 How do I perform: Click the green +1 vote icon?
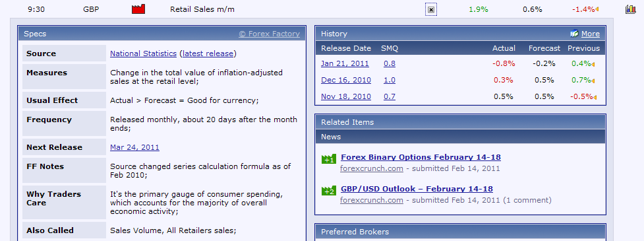(x=329, y=158)
